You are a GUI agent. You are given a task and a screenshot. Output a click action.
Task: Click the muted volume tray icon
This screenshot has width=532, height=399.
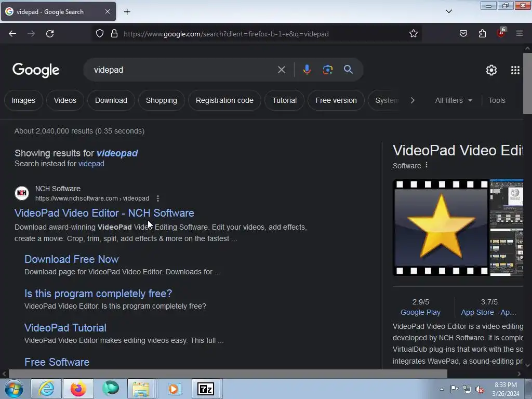pos(480,390)
